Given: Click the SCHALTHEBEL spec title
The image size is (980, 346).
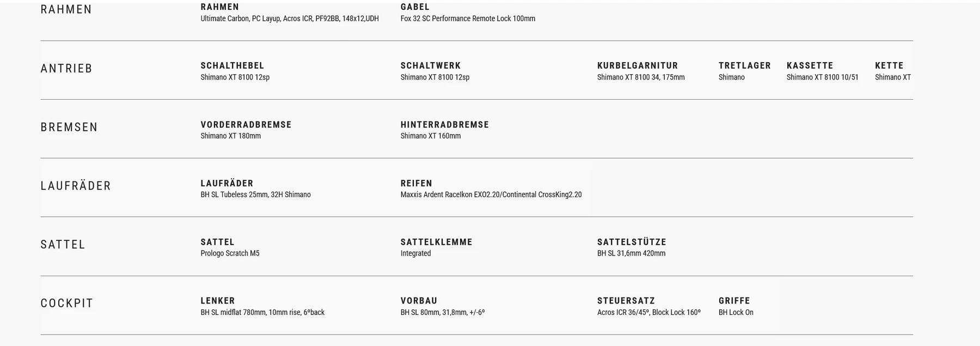Looking at the screenshot, I should pos(232,66).
